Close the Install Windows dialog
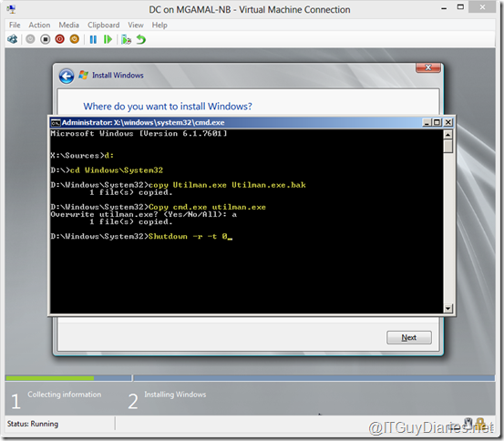This screenshot has width=504, height=441. (428, 67)
